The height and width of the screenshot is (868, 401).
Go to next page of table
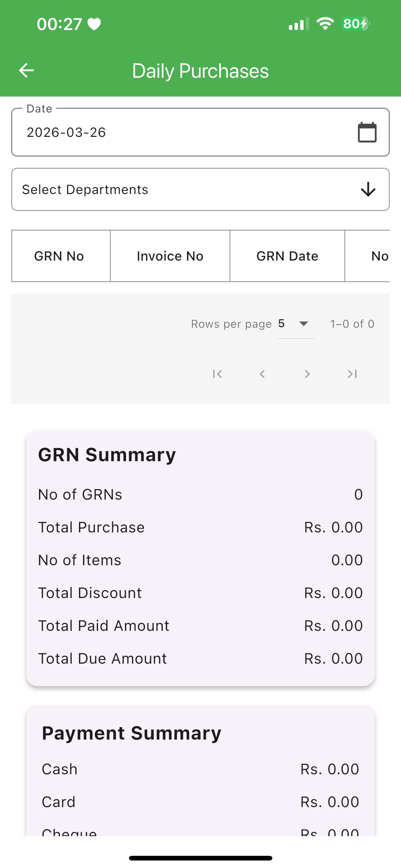click(307, 374)
